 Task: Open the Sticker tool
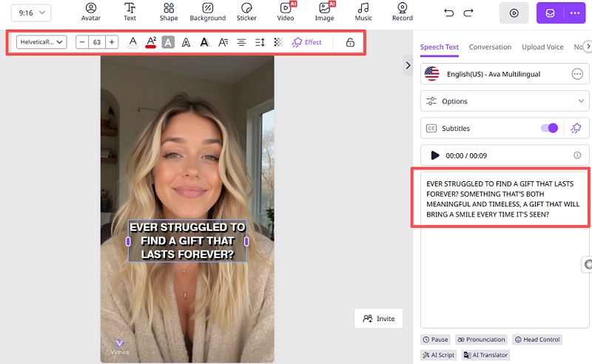[246, 12]
